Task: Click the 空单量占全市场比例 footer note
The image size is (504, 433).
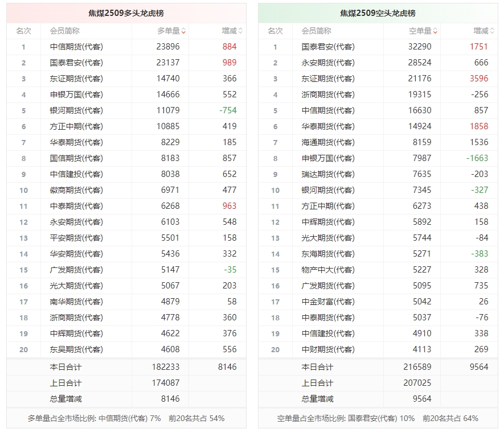Action: 378,418
